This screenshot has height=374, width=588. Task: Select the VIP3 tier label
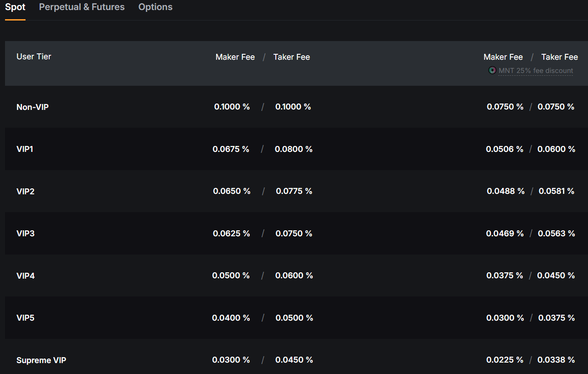point(26,234)
